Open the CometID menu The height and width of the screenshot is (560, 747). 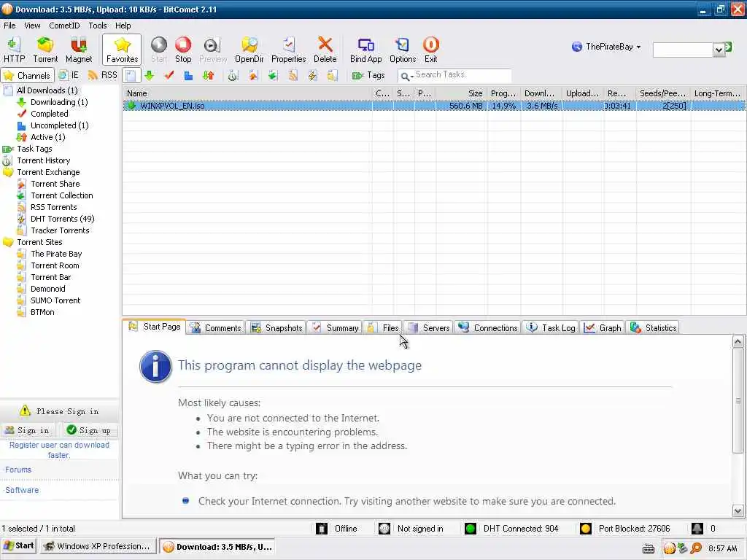pos(64,26)
